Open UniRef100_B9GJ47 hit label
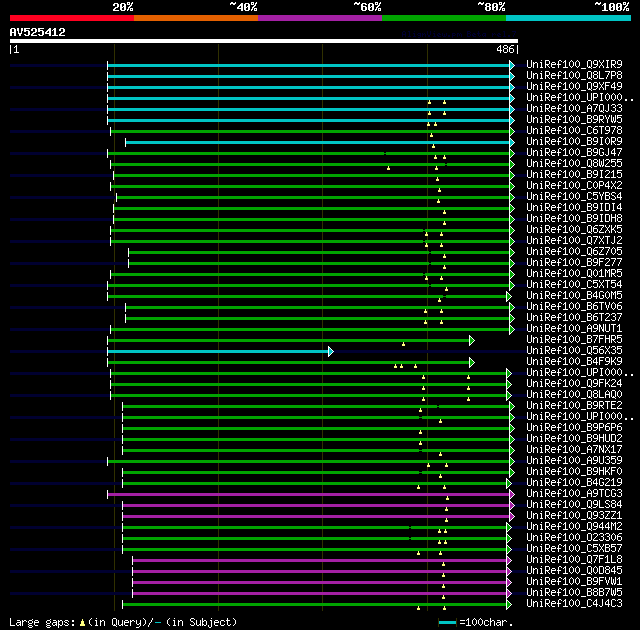 tap(574, 153)
